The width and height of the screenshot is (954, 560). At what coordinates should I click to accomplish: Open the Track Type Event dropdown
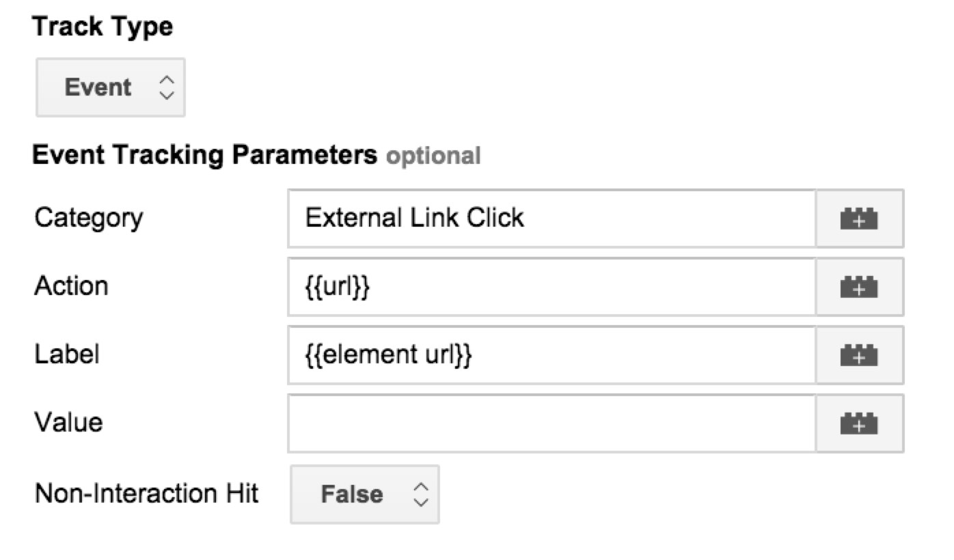click(111, 87)
